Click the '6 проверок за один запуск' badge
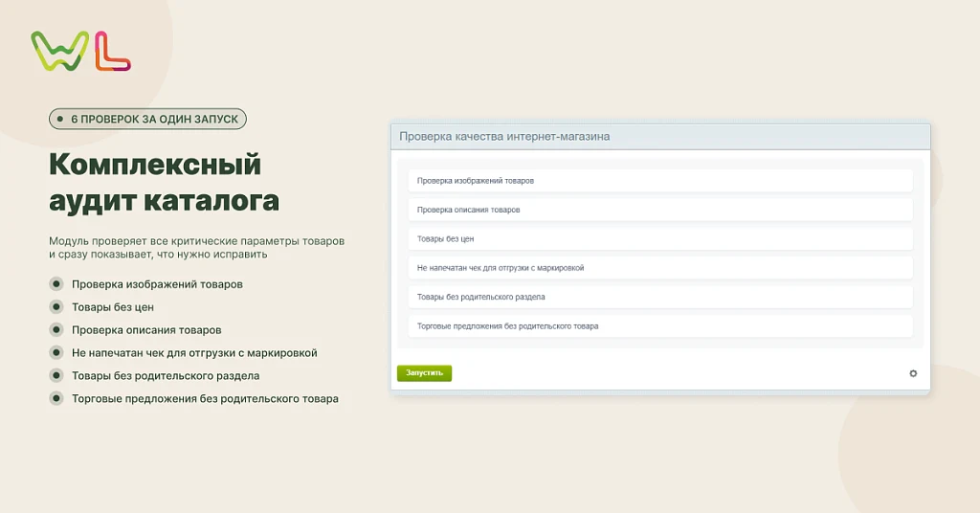This screenshot has width=980, height=513. (147, 119)
